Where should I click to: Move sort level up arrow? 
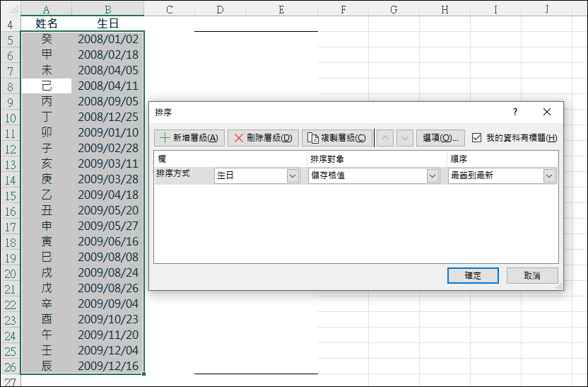[385, 138]
